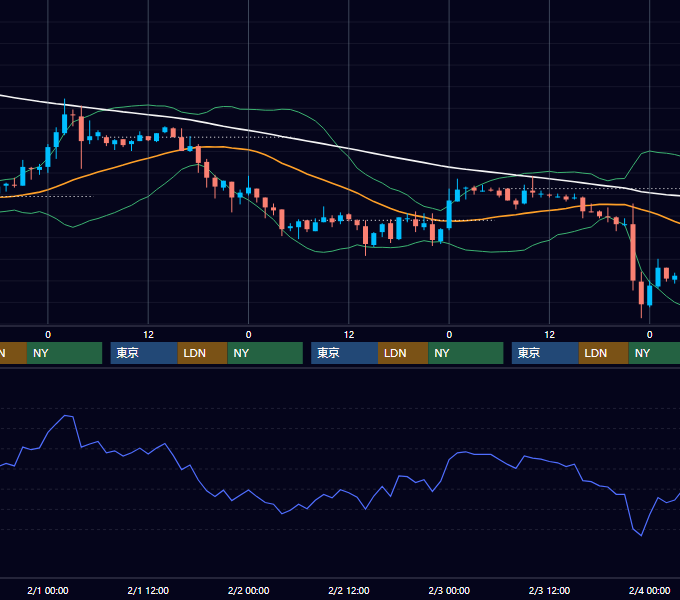
Task: Select the 東京 session block on 2/2
Action: (x=344, y=353)
